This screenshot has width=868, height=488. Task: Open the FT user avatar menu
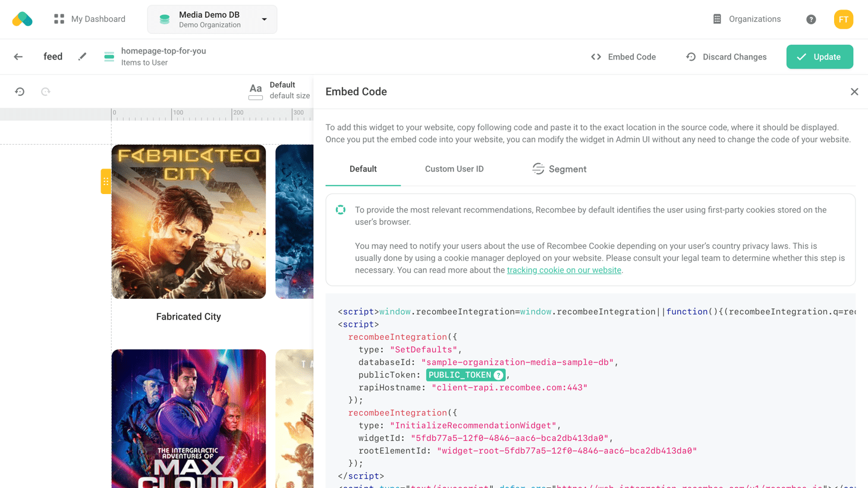click(x=843, y=20)
